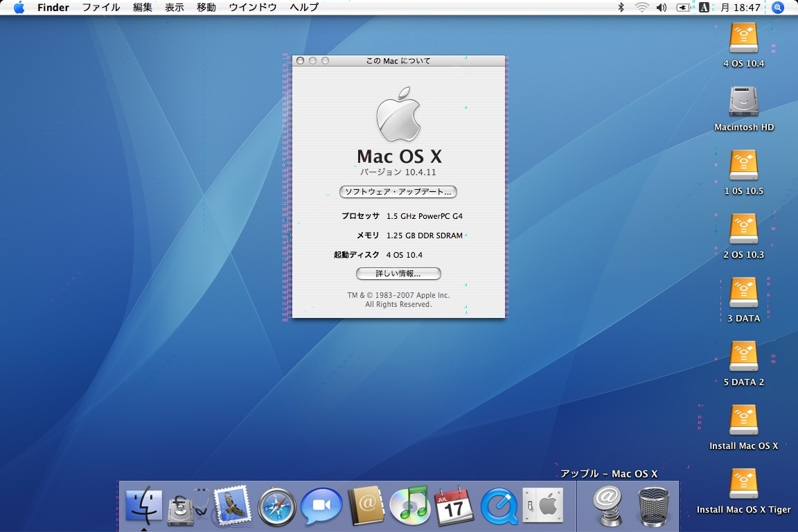The image size is (798, 532).
Task: Open the input method 'A' menu
Action: pyautogui.click(x=704, y=7)
